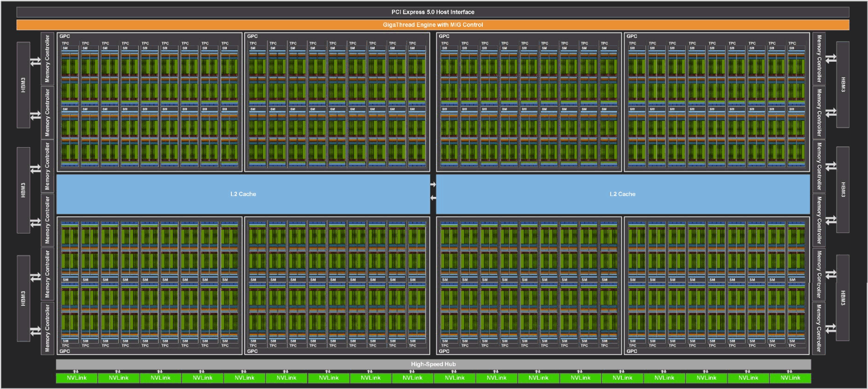Click the right L2 Cache block
The image size is (868, 389).
622,194
